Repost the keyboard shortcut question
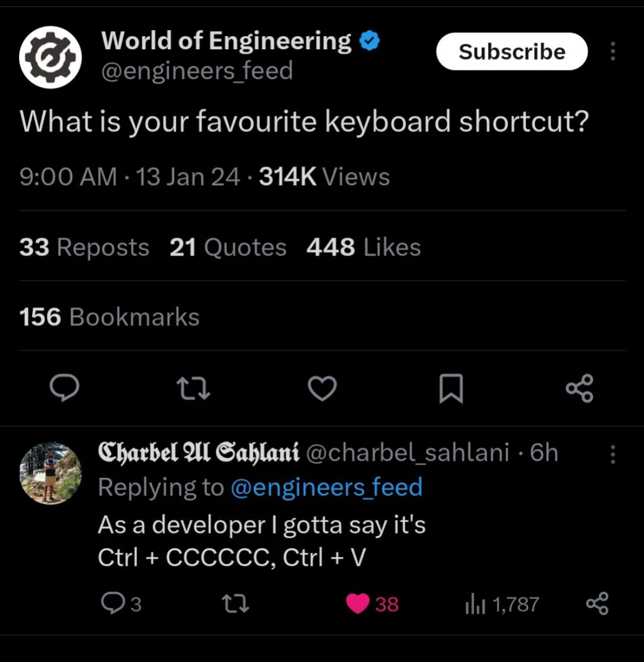The height and width of the screenshot is (662, 644). [193, 388]
